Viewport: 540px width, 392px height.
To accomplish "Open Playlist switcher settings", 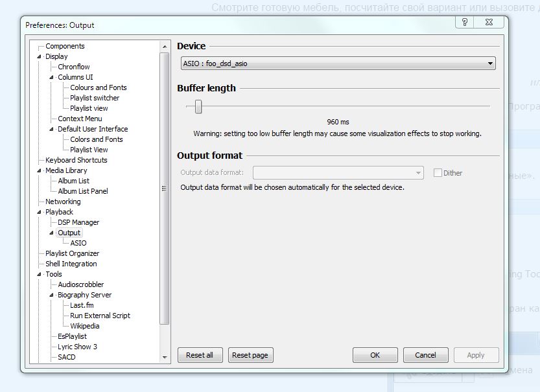I will (95, 98).
